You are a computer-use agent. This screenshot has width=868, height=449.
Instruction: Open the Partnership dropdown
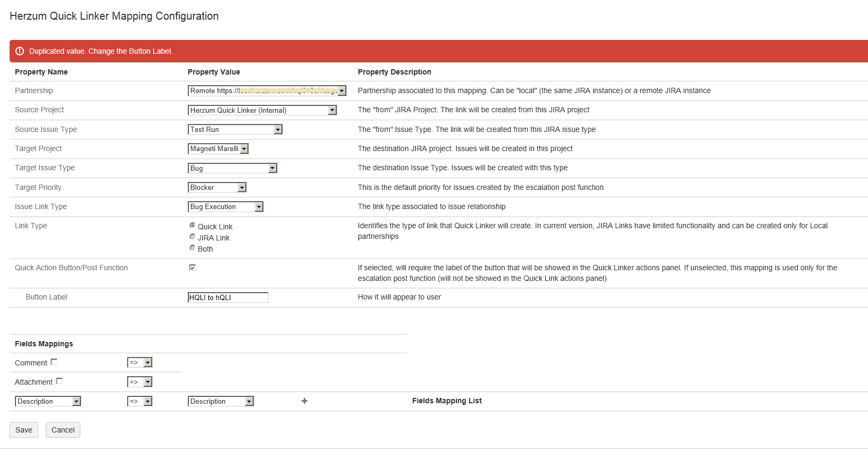point(267,91)
